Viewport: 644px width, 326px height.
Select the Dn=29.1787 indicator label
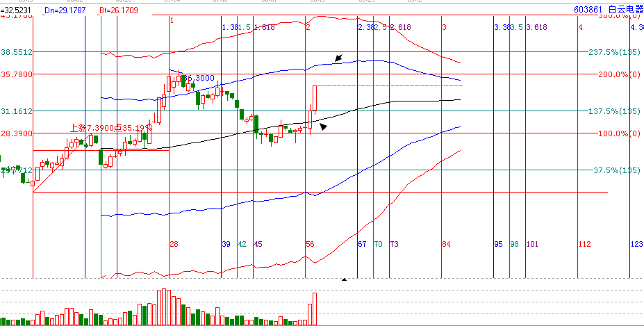click(64, 11)
